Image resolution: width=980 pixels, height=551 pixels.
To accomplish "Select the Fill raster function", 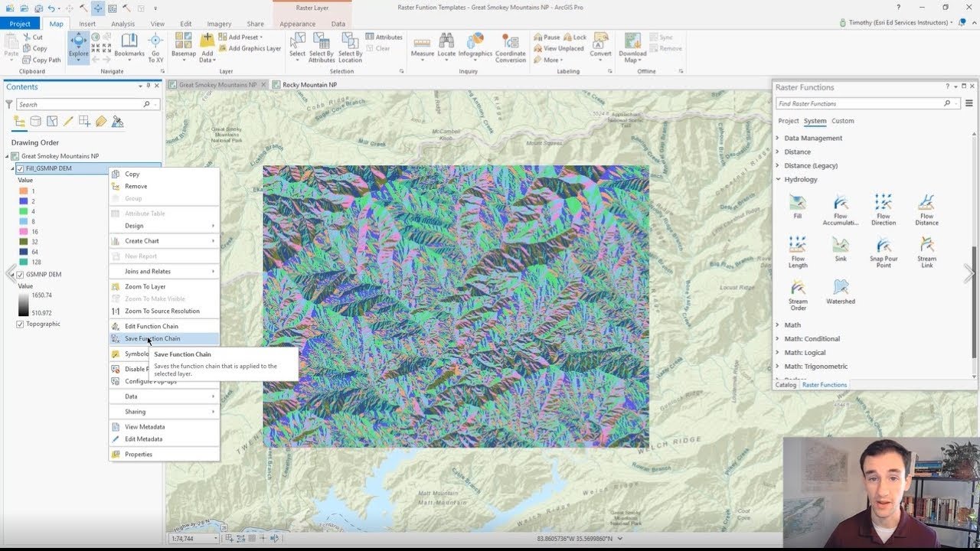I will pos(798,207).
